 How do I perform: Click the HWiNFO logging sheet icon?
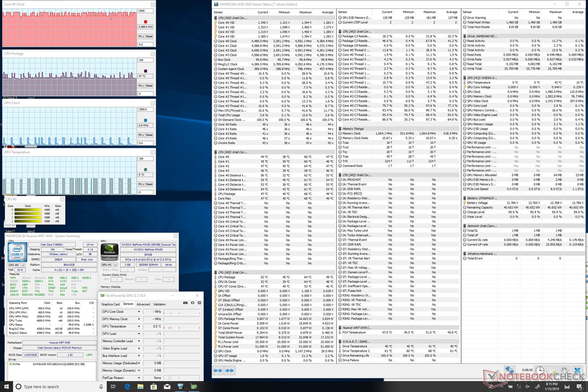pos(552,370)
